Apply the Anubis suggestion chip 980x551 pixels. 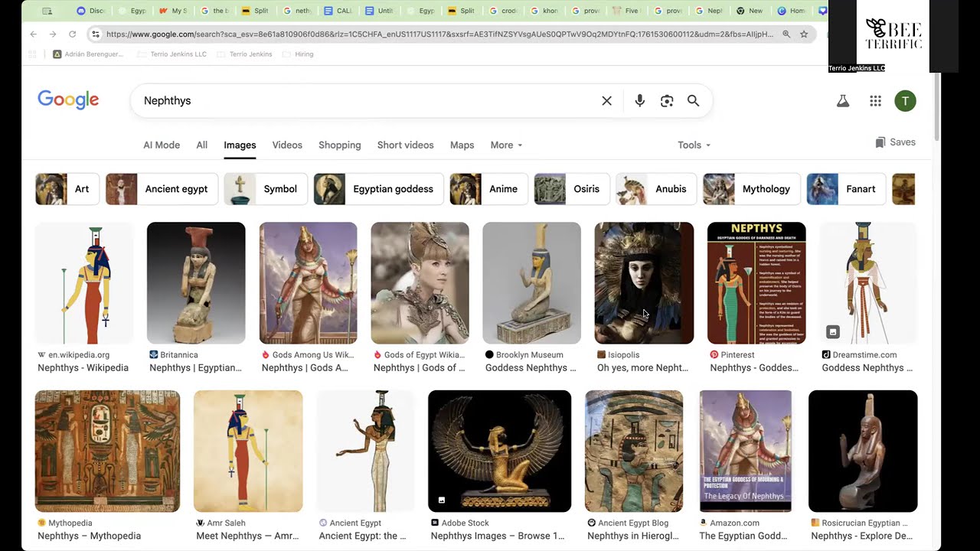click(x=656, y=189)
